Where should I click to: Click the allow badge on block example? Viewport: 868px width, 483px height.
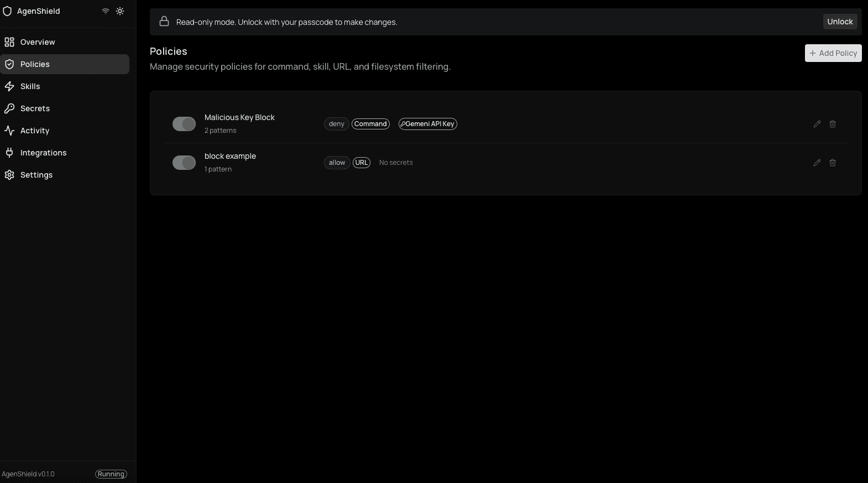(337, 163)
